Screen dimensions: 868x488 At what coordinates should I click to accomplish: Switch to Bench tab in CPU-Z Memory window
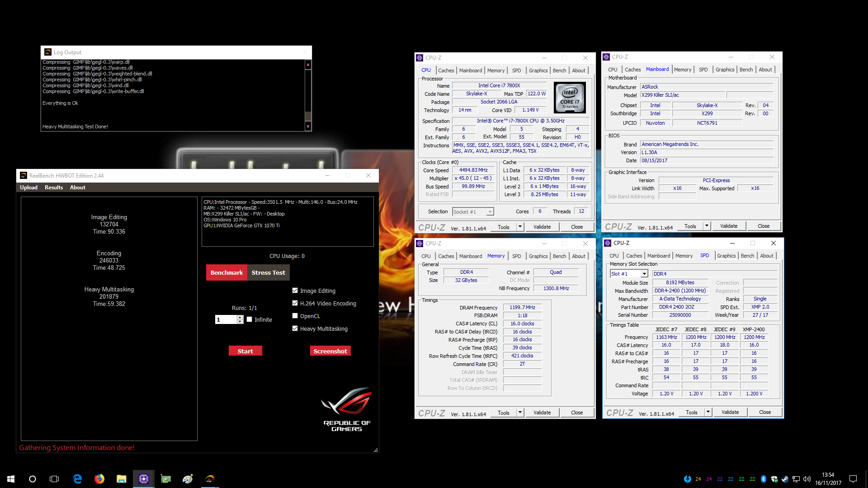pos(559,256)
